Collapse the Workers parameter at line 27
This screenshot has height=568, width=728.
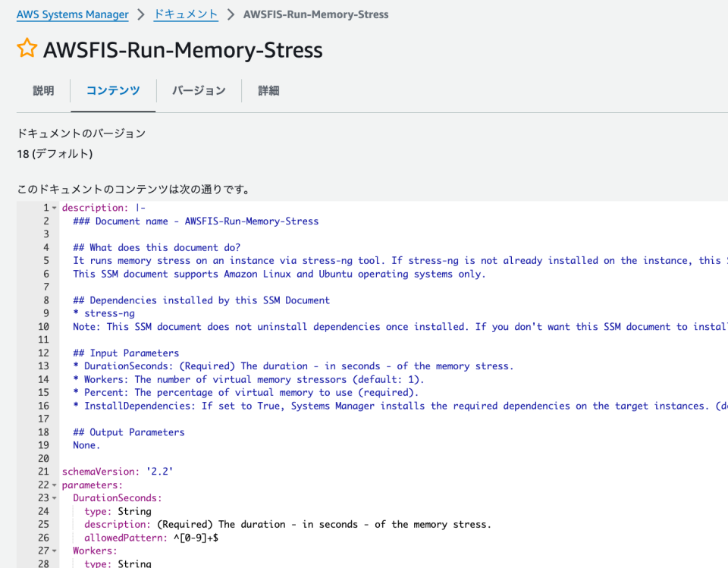(52, 551)
